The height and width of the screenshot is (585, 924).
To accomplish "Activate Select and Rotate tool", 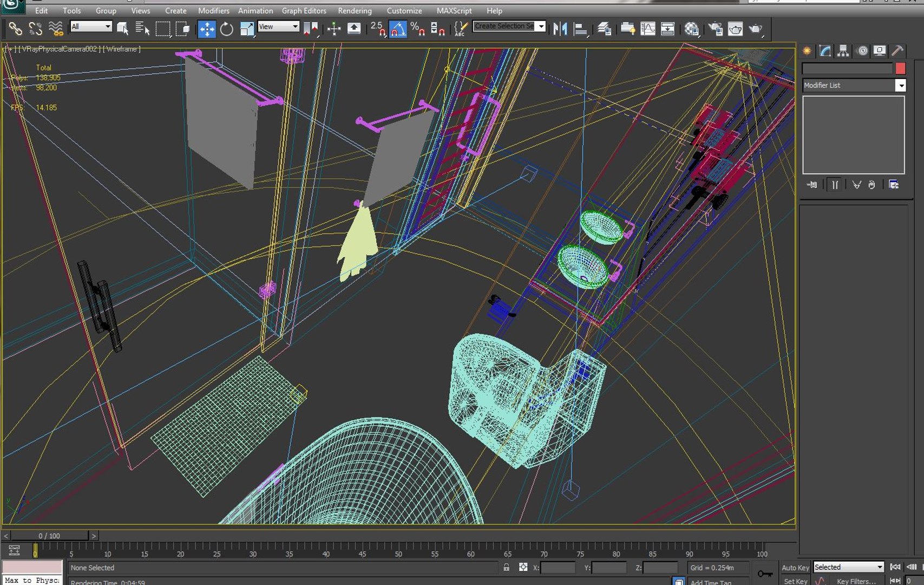I will [227, 29].
